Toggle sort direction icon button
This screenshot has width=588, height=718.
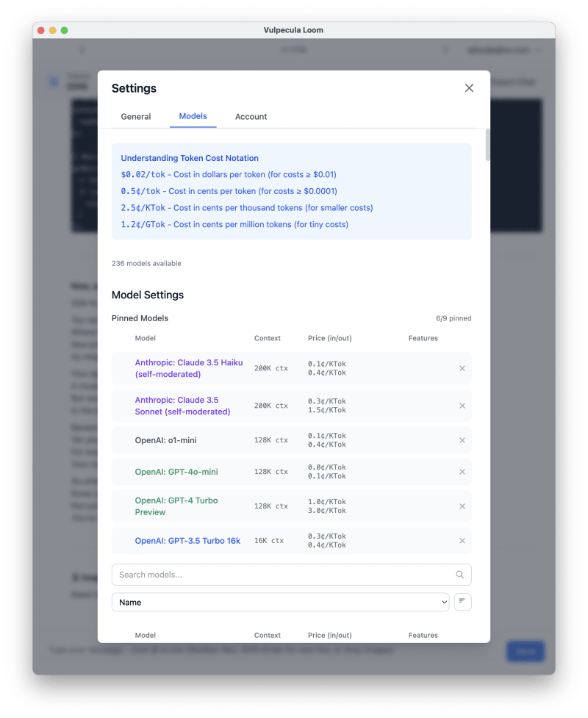(462, 602)
